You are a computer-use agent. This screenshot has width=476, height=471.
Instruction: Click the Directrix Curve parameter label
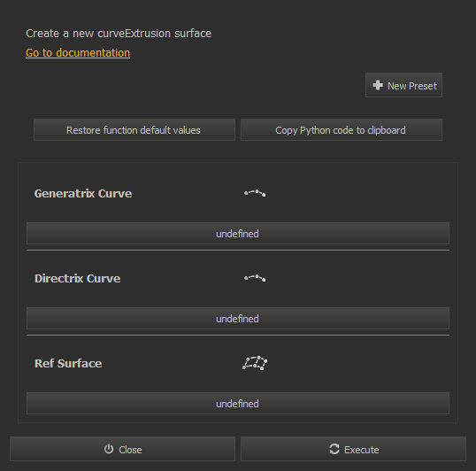click(x=77, y=279)
